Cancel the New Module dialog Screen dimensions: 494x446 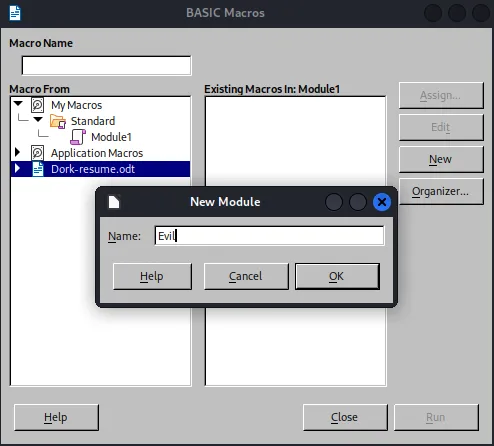coord(246,276)
